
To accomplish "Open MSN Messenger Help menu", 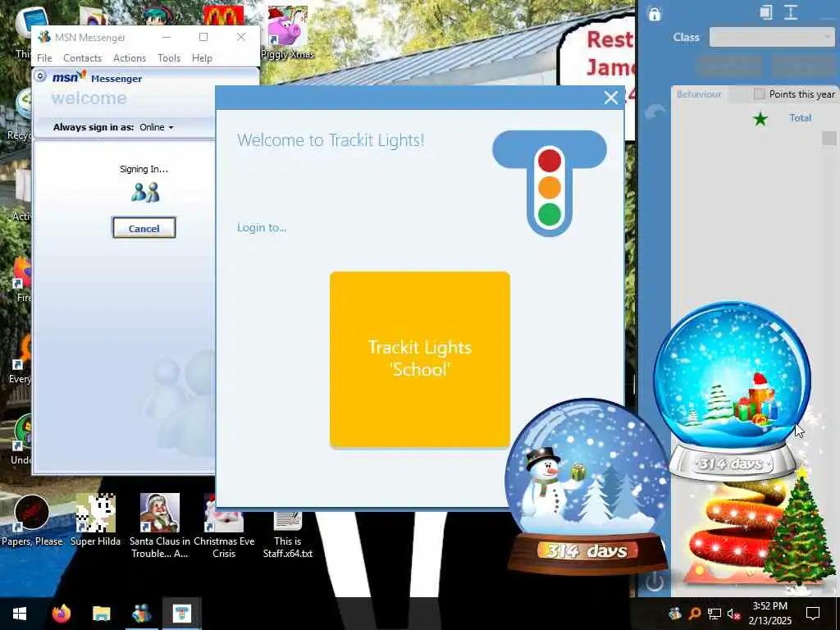I will click(202, 58).
